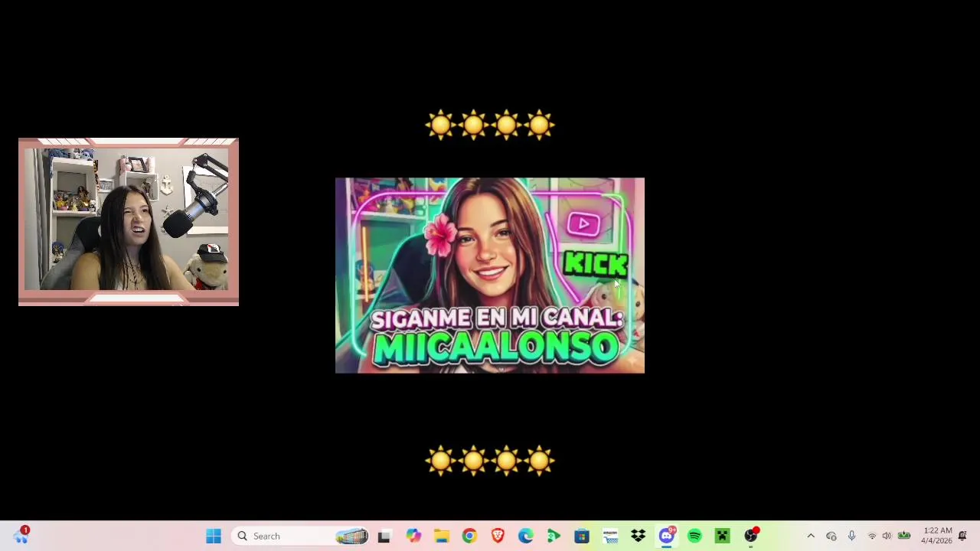The height and width of the screenshot is (551, 980).
Task: Open Spotify from the taskbar
Action: tap(694, 536)
